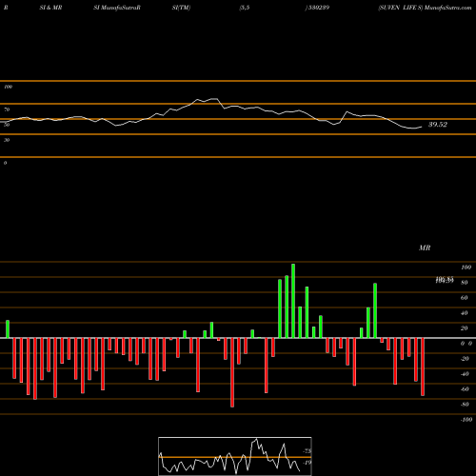Screen dimensions: 476x476
Task: Click the tallest green MR bar
Action: point(293,301)
